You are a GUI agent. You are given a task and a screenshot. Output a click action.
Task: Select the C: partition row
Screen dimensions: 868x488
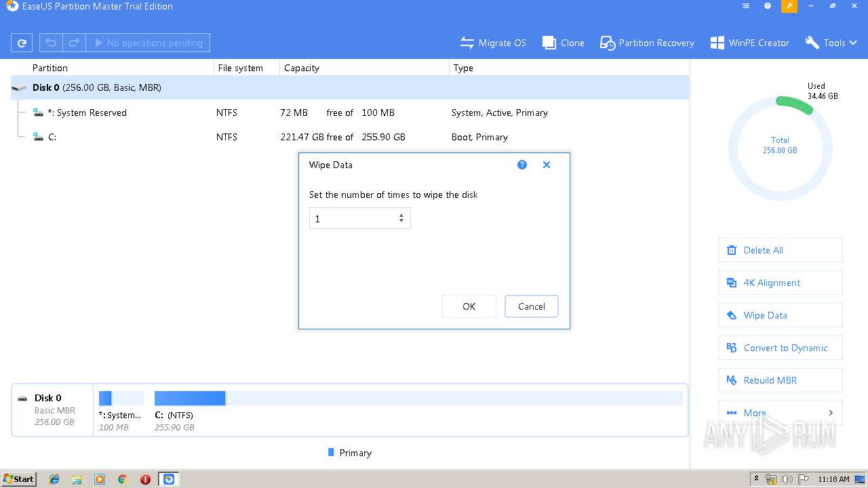coord(350,137)
